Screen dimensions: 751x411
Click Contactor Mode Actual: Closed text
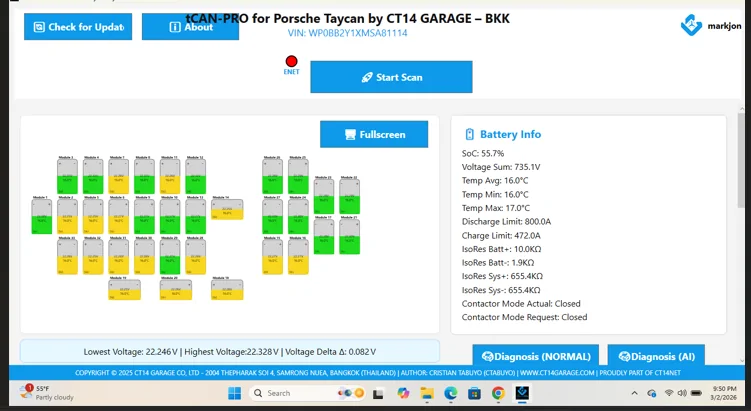click(x=521, y=304)
